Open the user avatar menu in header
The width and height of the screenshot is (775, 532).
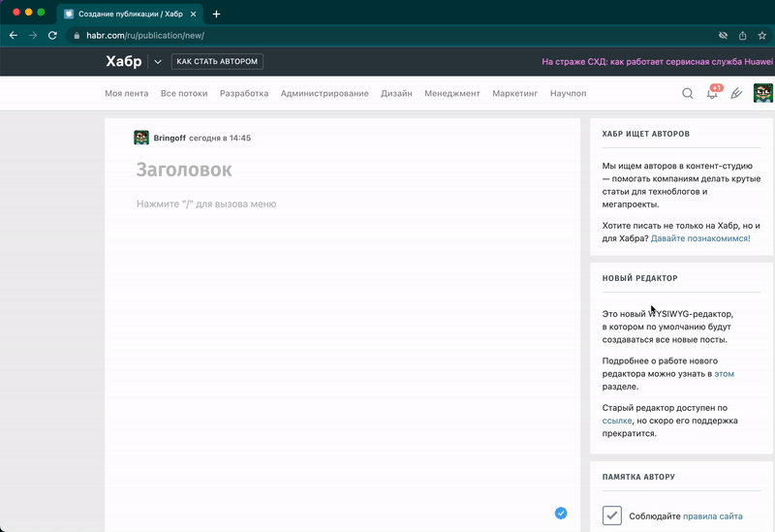click(763, 93)
